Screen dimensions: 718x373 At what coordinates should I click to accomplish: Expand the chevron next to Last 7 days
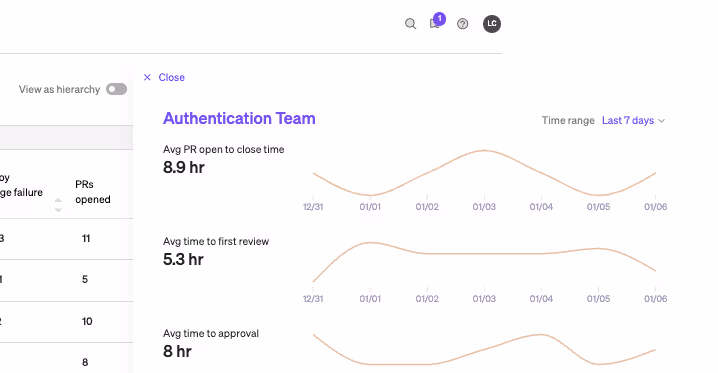coord(661,121)
